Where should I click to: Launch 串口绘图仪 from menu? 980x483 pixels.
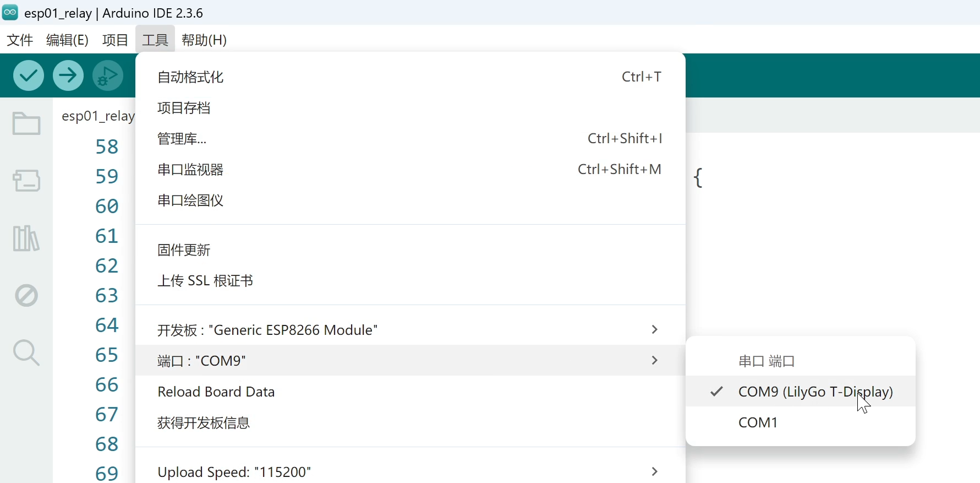(x=410, y=200)
